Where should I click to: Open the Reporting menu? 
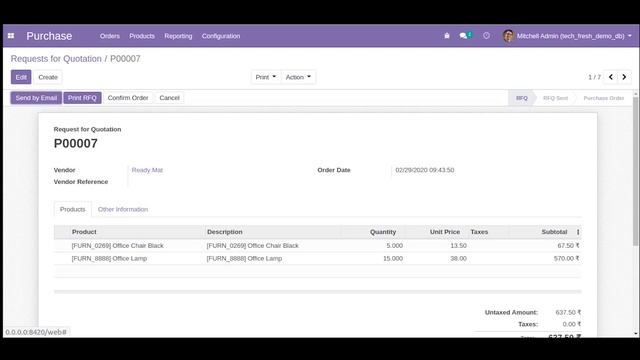coord(178,36)
